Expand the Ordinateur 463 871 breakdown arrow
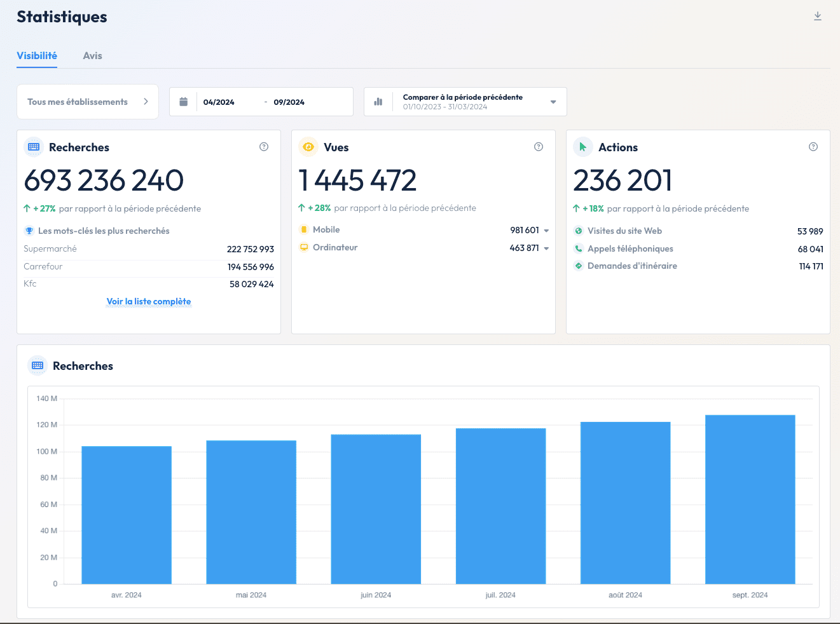 click(546, 248)
